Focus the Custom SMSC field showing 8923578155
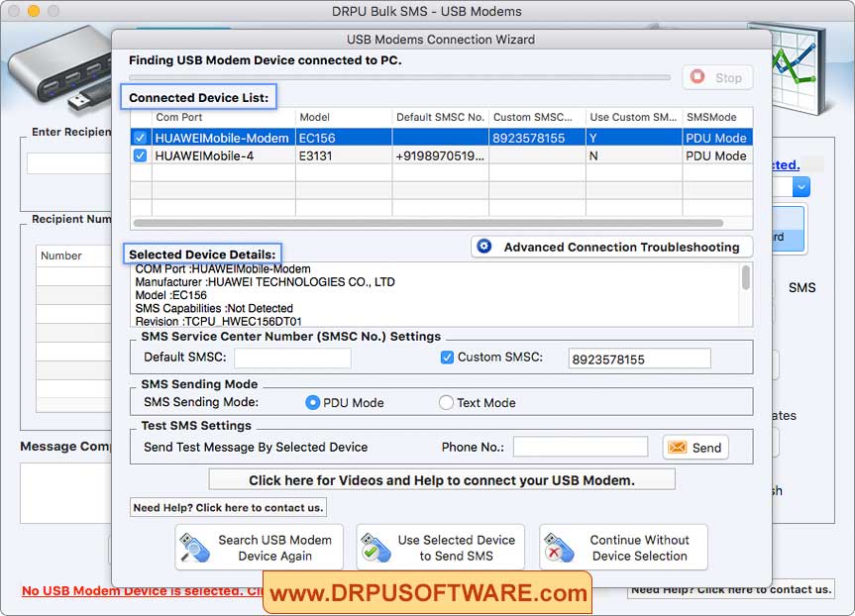This screenshot has width=855, height=616. point(639,359)
